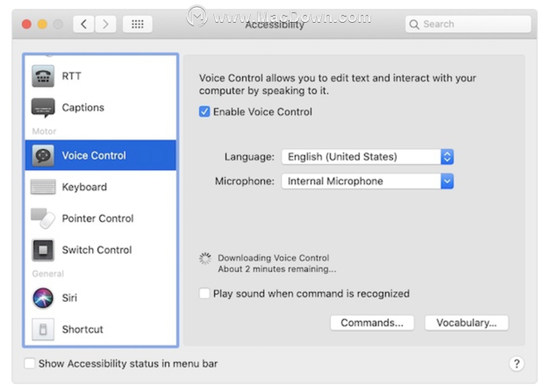558x392 pixels.
Task: Open the Siri icon in sidebar
Action: point(43,298)
